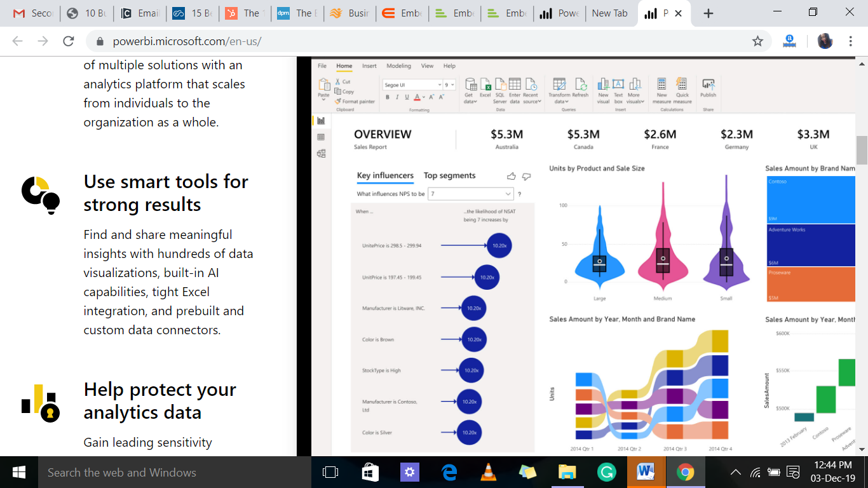
Task: Click the Quick measure icon
Action: click(682, 84)
